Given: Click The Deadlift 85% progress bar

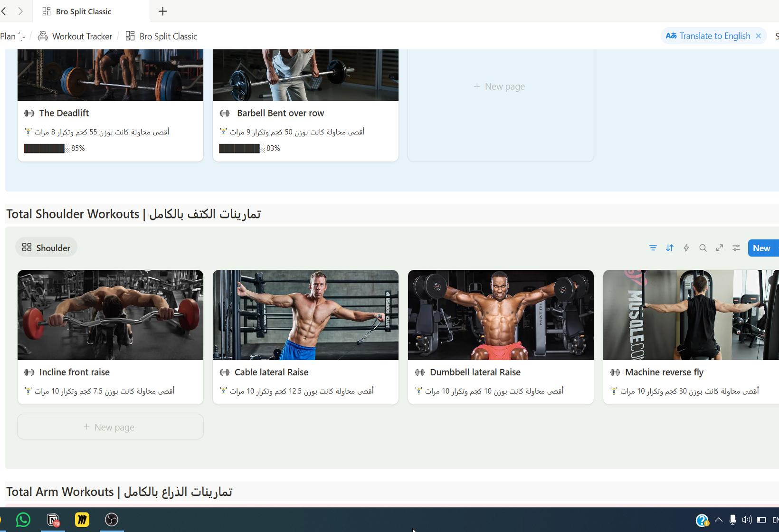Looking at the screenshot, I should 45,148.
